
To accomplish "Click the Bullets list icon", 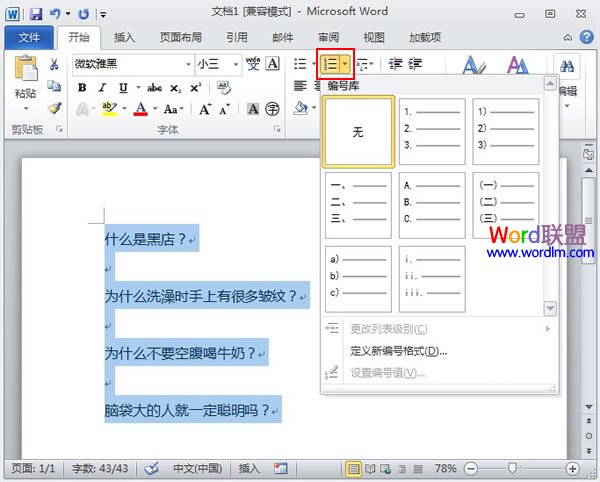I will [x=300, y=64].
